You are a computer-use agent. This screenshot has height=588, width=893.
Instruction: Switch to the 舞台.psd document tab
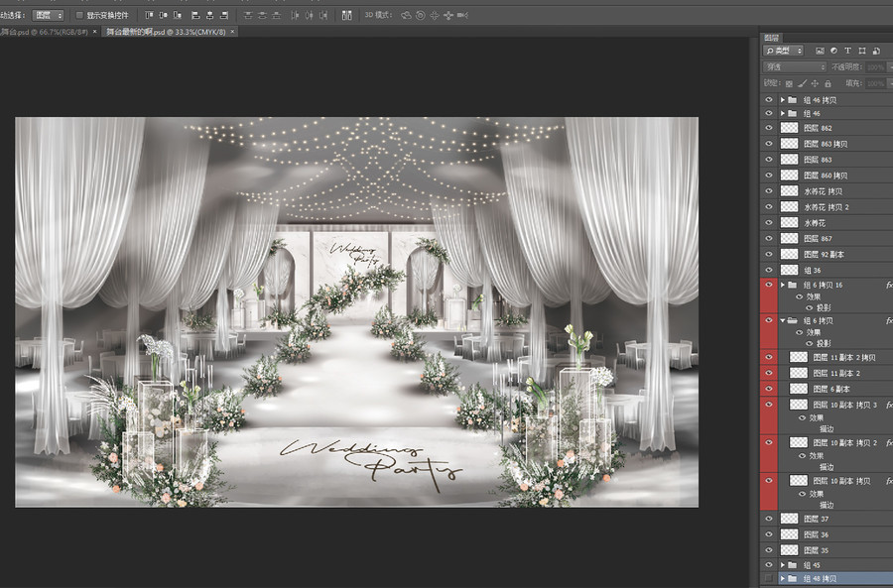tap(45, 32)
